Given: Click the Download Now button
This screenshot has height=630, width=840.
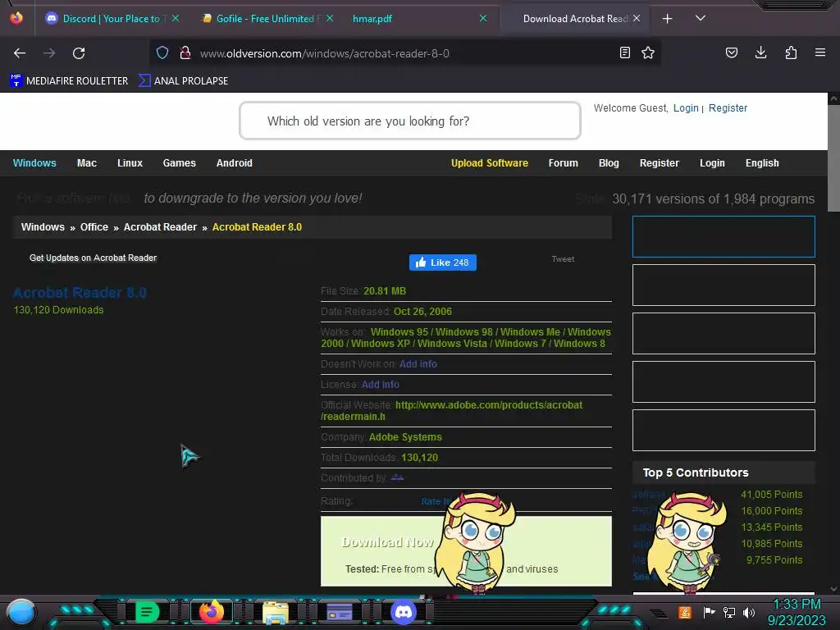Looking at the screenshot, I should (x=388, y=542).
